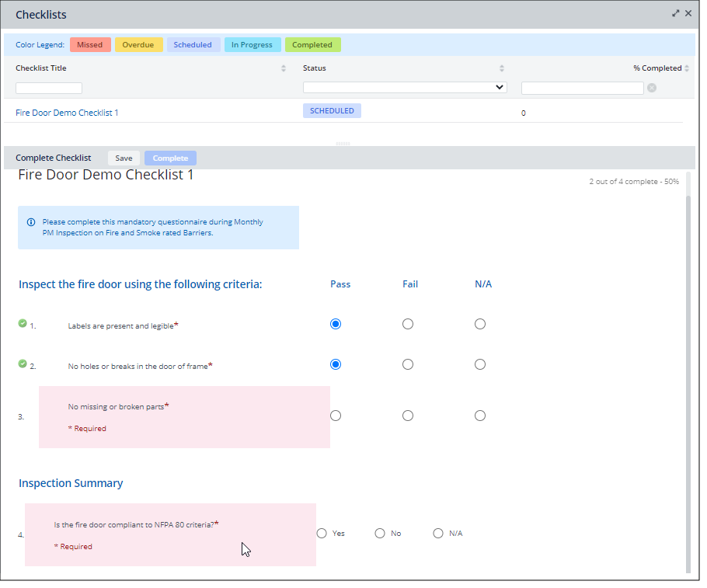Click the Save button
Image resolution: width=707 pixels, height=588 pixels.
(124, 158)
